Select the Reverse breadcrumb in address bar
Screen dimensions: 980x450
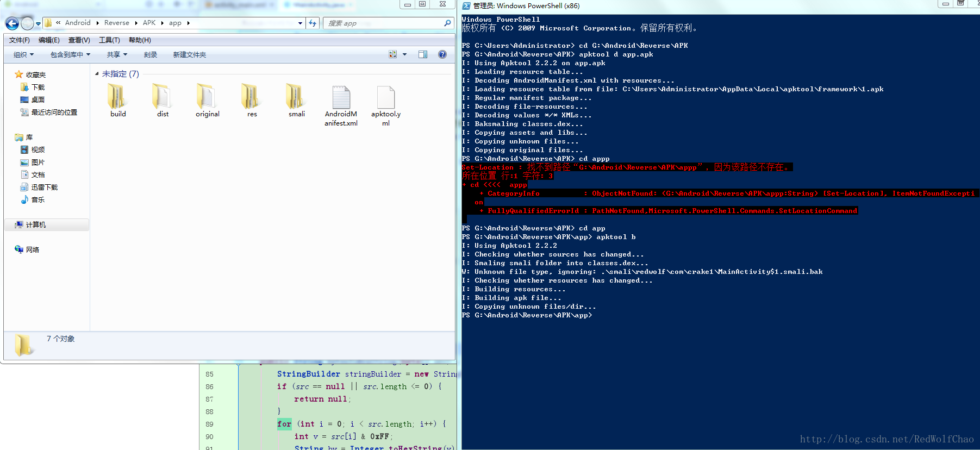117,23
